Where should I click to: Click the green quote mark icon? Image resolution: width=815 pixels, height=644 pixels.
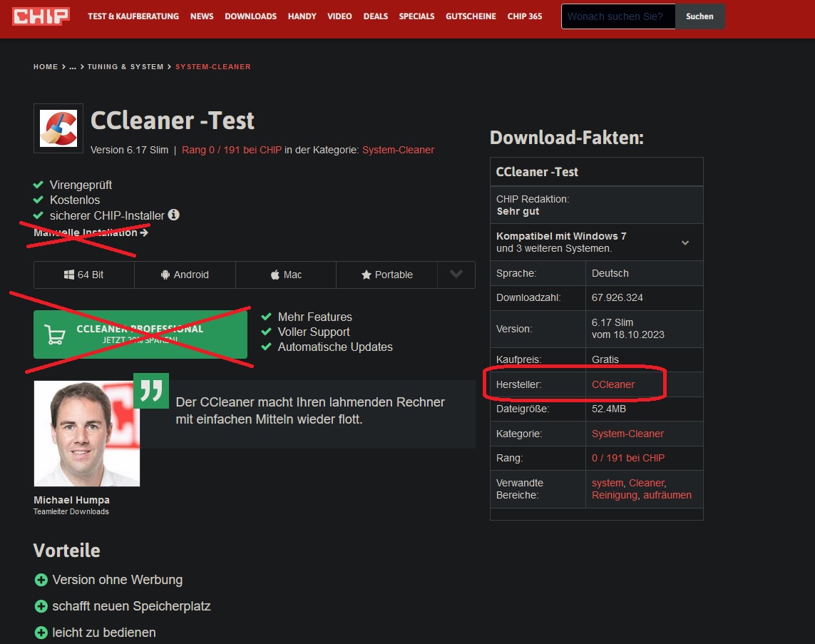click(151, 390)
